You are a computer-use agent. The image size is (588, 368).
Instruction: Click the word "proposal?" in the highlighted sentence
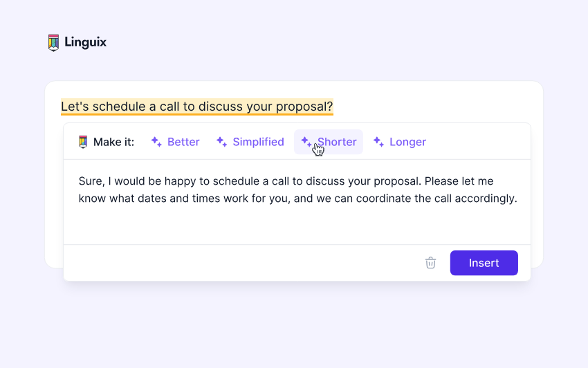click(304, 107)
